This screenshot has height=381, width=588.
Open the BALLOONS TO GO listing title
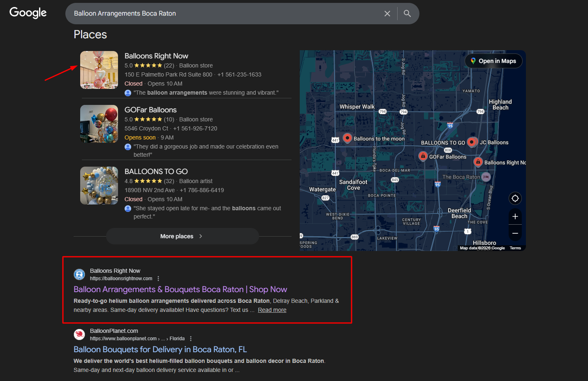coord(156,172)
